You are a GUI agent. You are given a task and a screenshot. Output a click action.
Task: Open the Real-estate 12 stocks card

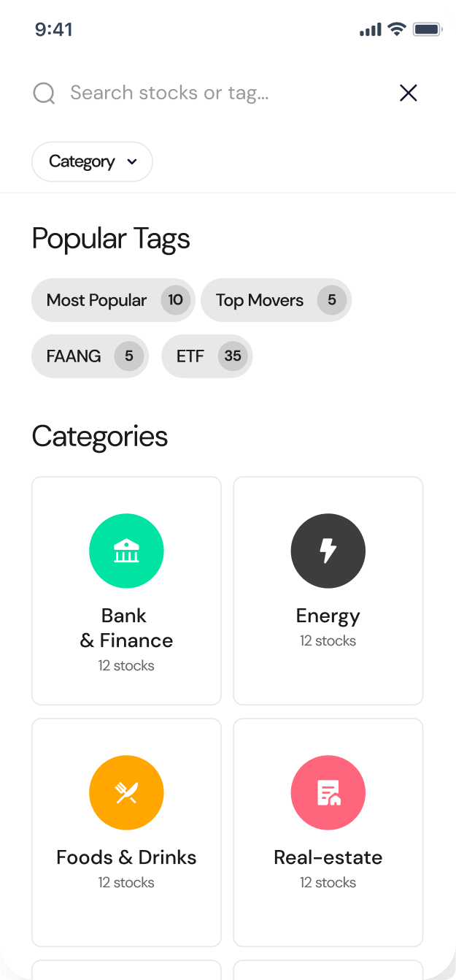point(328,832)
